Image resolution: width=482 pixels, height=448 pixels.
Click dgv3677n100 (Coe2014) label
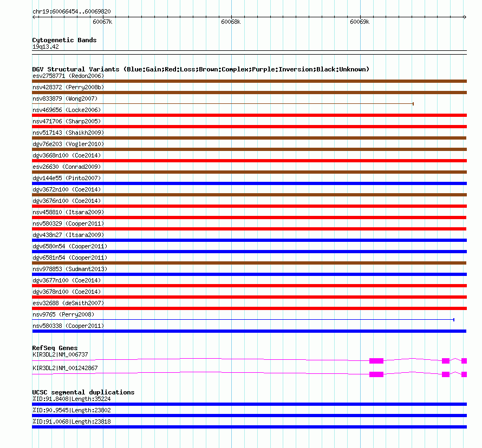click(x=67, y=280)
